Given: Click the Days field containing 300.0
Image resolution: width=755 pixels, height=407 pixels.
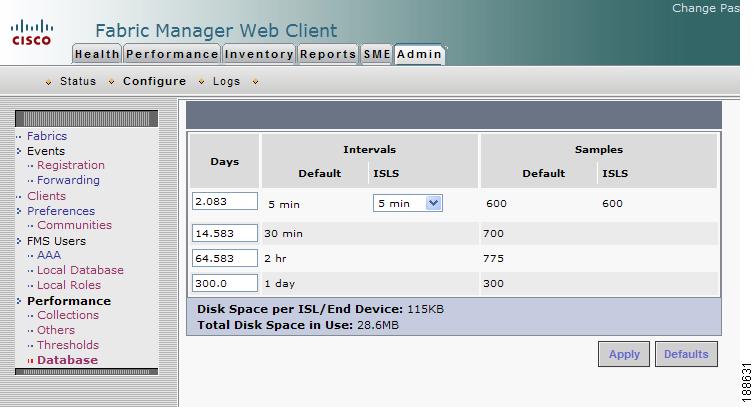Looking at the screenshot, I should [x=225, y=283].
